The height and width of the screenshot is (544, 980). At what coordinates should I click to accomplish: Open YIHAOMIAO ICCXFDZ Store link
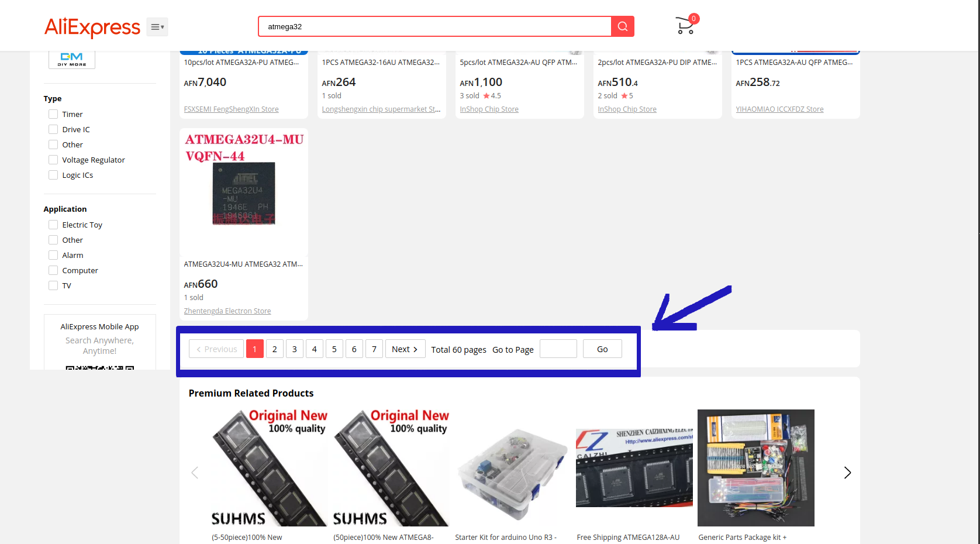coord(779,109)
